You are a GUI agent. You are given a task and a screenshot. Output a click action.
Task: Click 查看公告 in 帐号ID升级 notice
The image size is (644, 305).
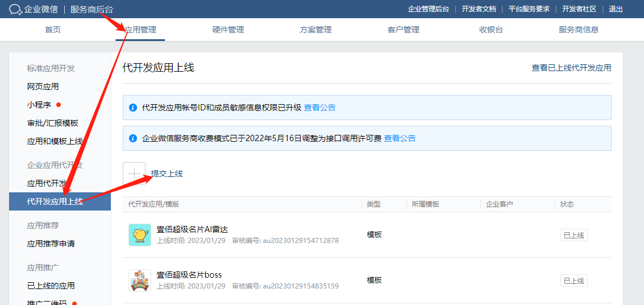coord(319,108)
